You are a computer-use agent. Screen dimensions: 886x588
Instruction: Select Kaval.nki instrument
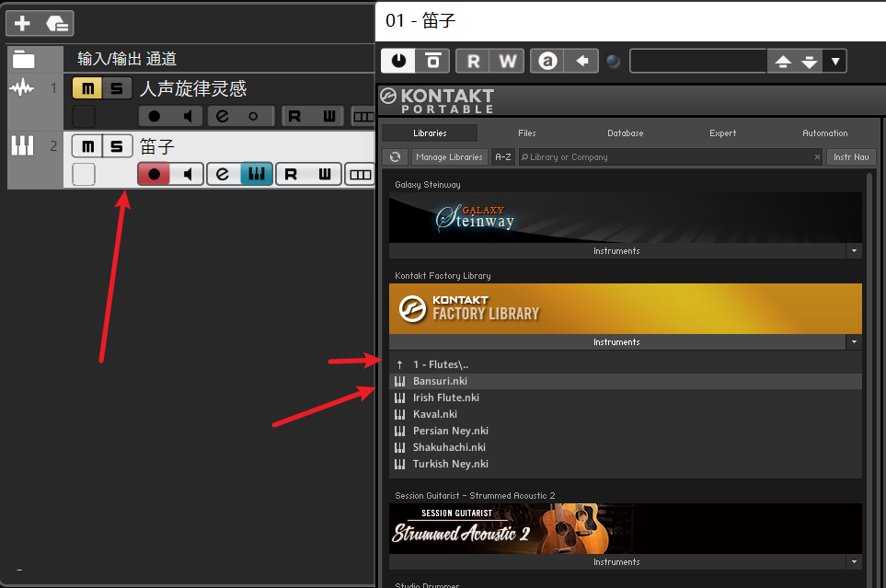pos(625,414)
